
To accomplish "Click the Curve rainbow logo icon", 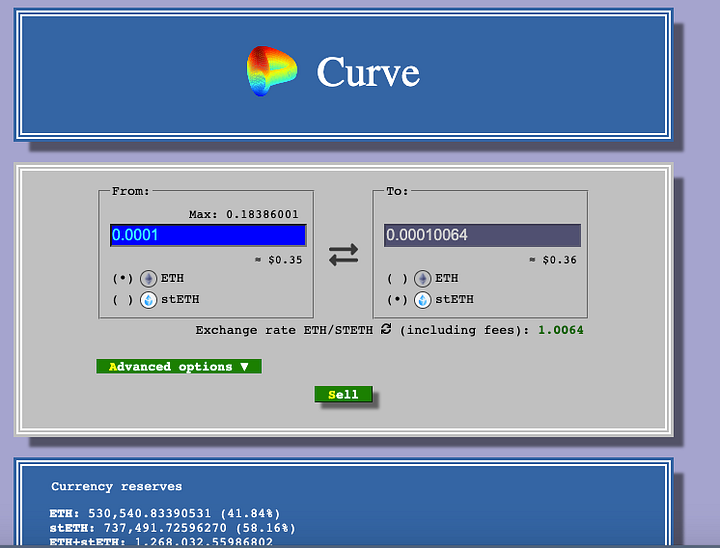I will pos(272,71).
